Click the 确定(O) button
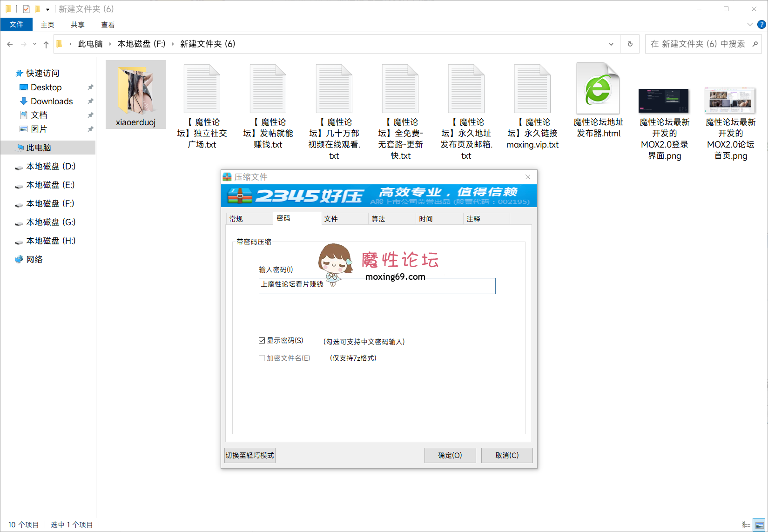768x532 pixels. [450, 455]
